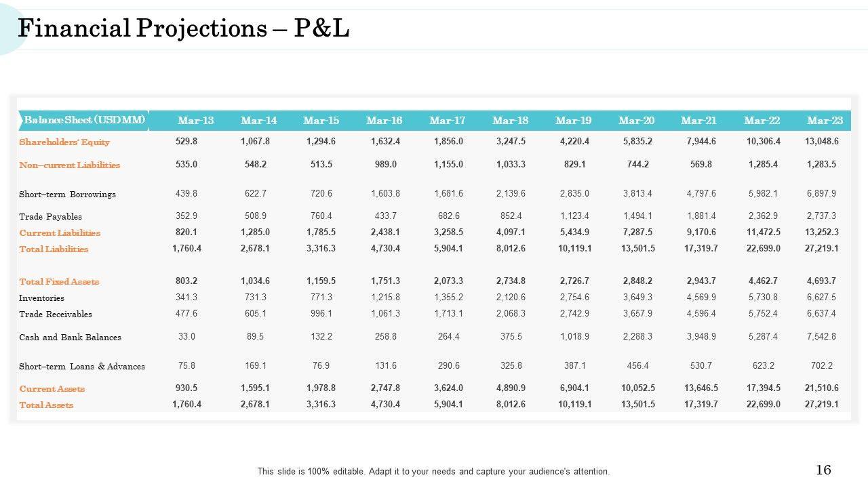
Task: Click the Current Liabilities row label
Action: click(60, 233)
